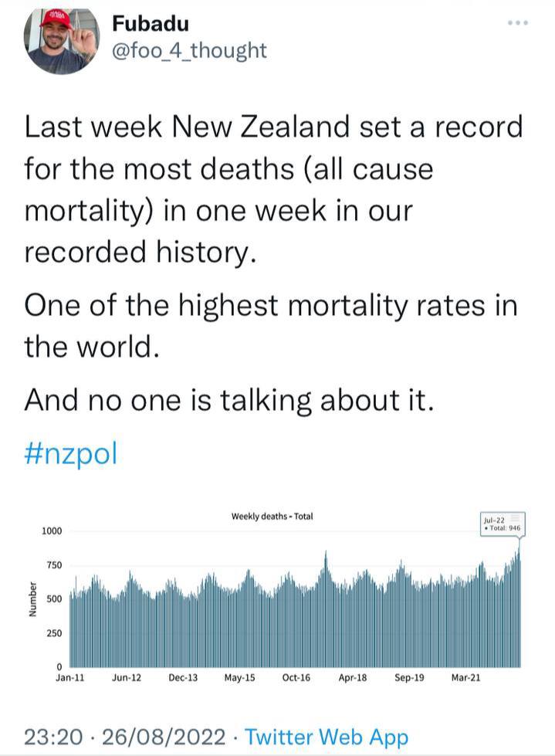555x756 pixels.
Task: Click the Fubadu display name
Action: 151,24
